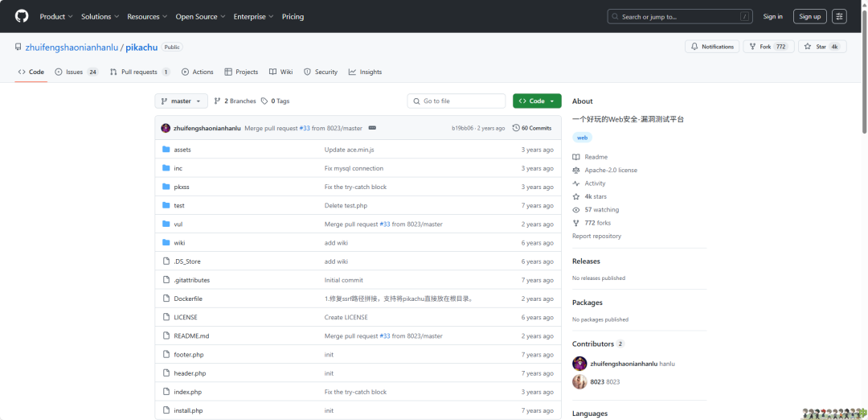
Task: Click the zhuifengshaonianhanlu avatar in the commit bar
Action: pyautogui.click(x=166, y=128)
